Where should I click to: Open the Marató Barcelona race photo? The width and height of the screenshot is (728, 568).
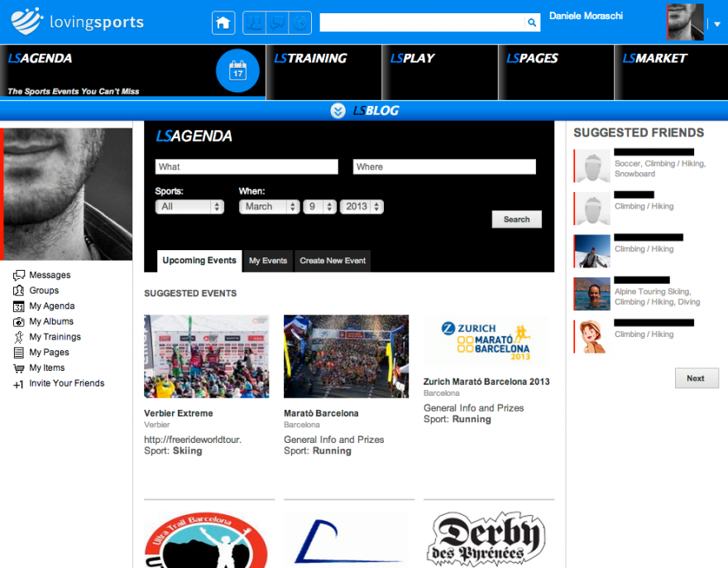(347, 357)
